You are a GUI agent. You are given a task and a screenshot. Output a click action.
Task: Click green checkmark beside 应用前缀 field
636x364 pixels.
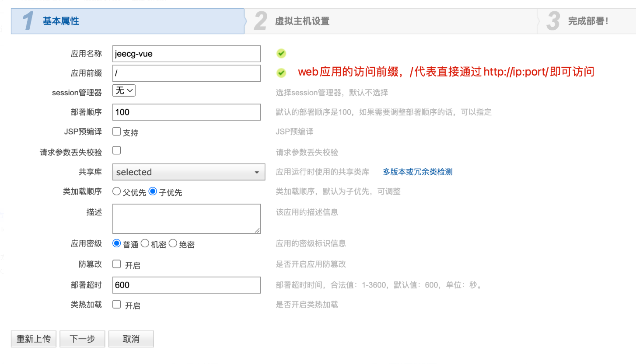[281, 73]
